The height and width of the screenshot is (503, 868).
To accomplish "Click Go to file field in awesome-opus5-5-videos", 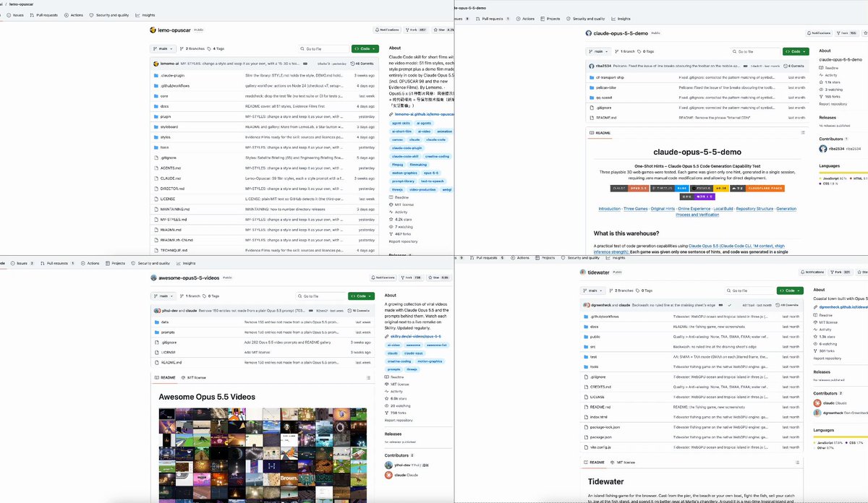I will 320,296.
